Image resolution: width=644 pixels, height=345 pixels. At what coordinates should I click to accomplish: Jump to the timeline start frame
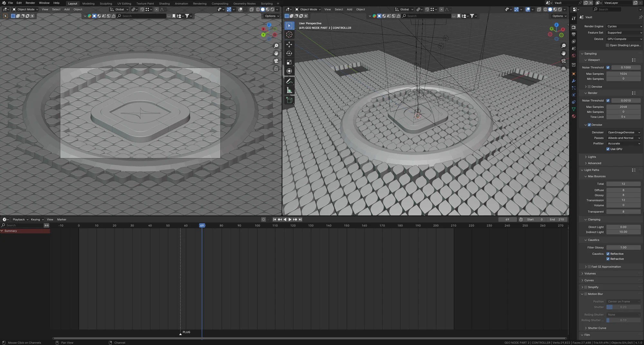tap(275, 220)
